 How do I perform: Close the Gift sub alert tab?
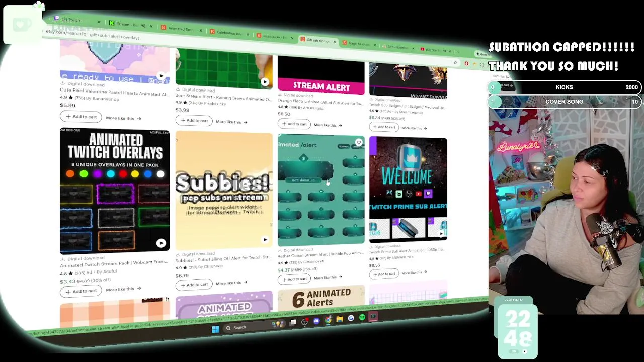[335, 42]
